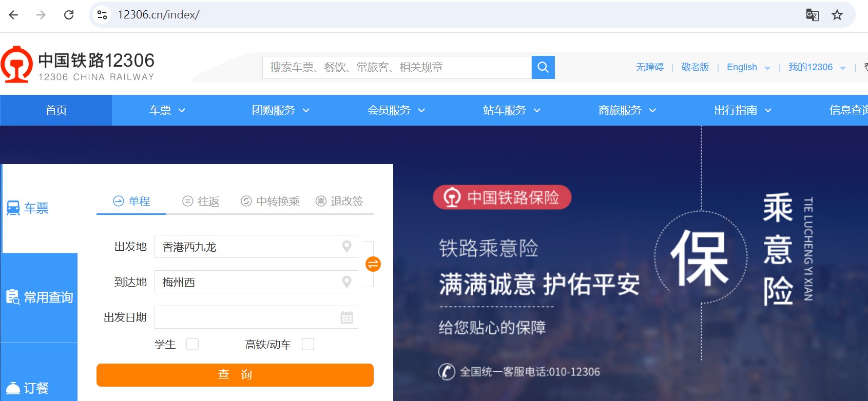Expand the 出行指南 dropdown
Image resolution: width=868 pixels, height=401 pixels.
click(768, 110)
